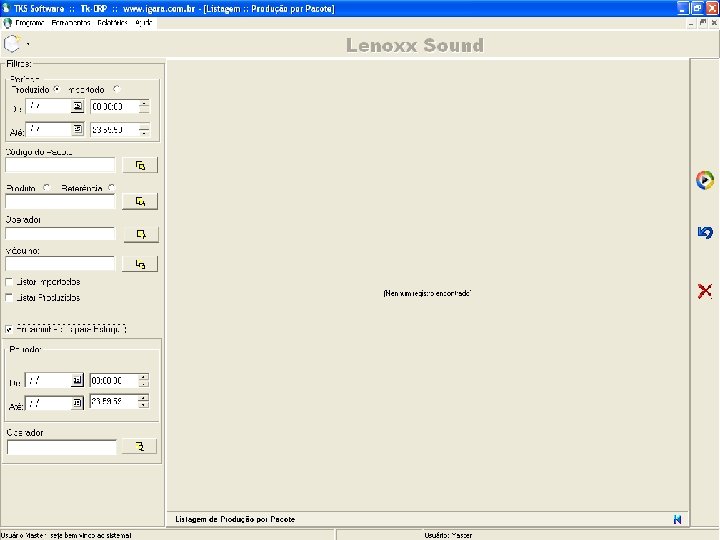Click the 'Nenhum registro encontrado' message
Viewport: 720px width, 540px height.
click(x=427, y=293)
